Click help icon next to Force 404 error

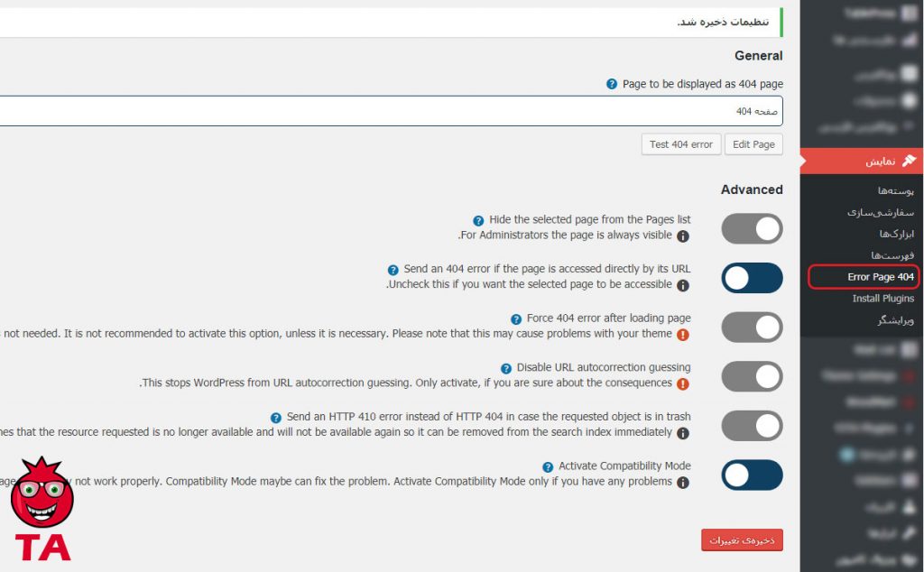pos(516,318)
